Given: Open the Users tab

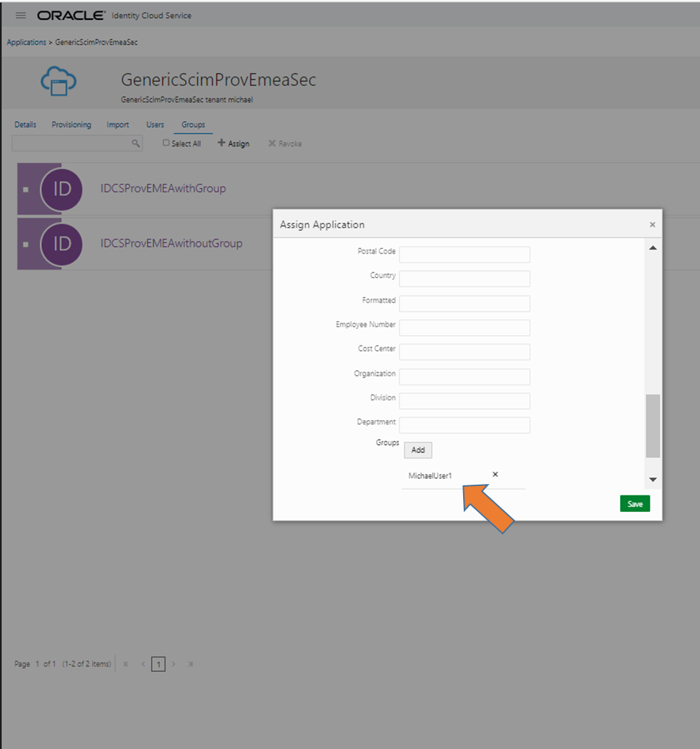Looking at the screenshot, I should pos(155,125).
